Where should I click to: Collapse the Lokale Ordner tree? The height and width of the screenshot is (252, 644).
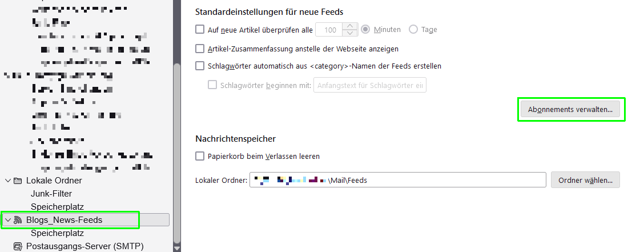8,181
